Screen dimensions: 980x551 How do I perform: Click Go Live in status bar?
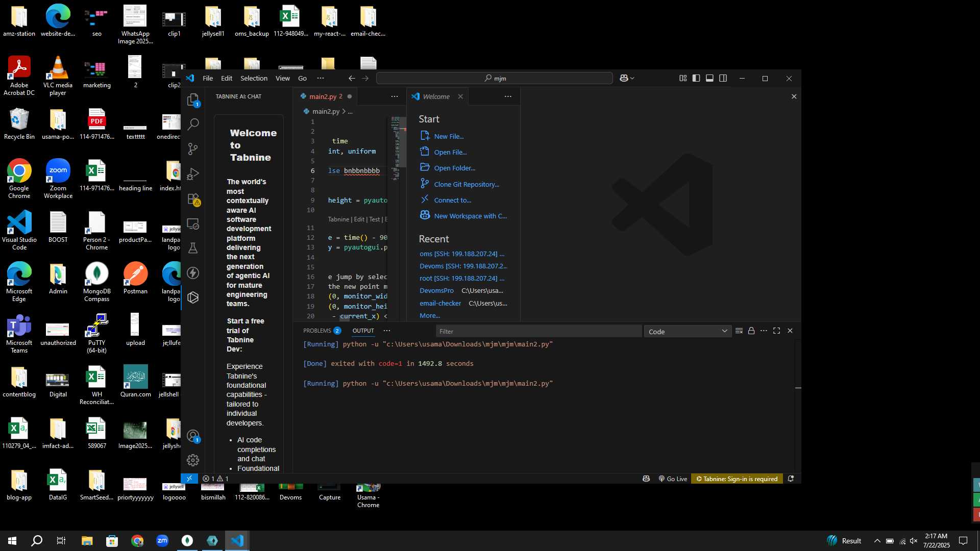(x=673, y=479)
